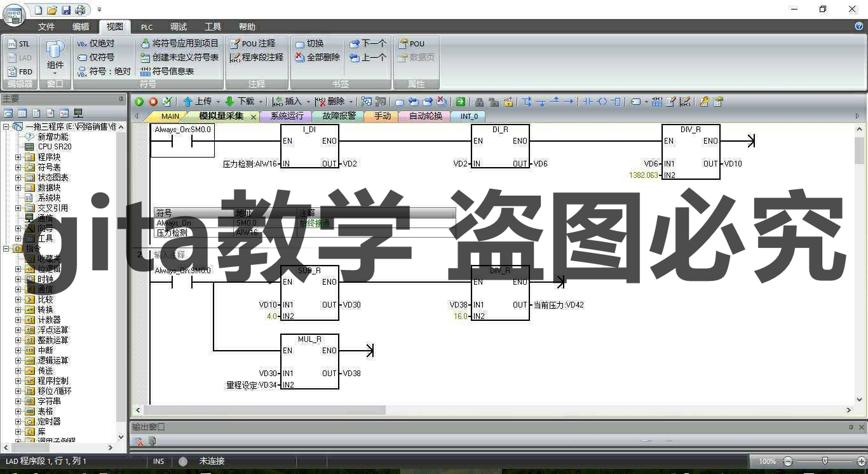Switch to the 系统运行 tab

287,116
